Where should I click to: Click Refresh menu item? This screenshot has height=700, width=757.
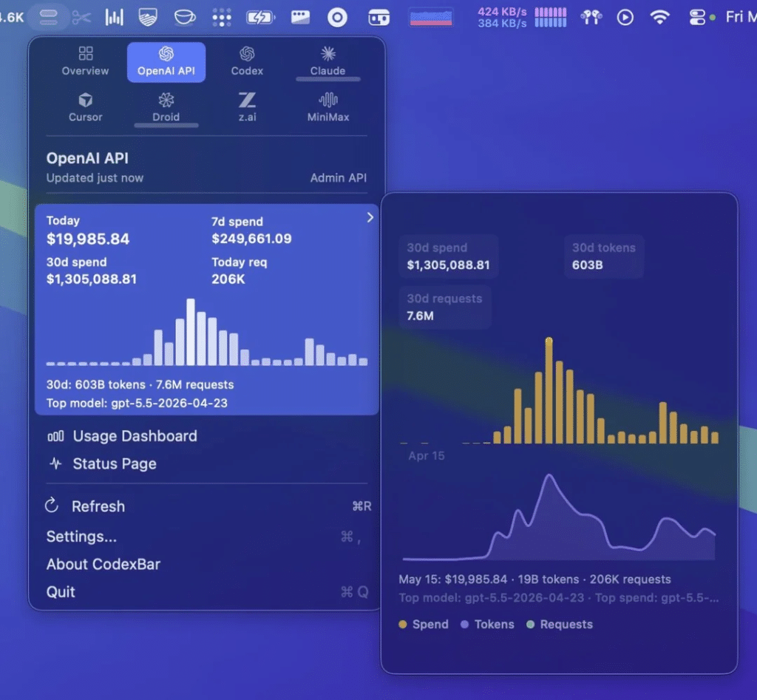[207, 506]
